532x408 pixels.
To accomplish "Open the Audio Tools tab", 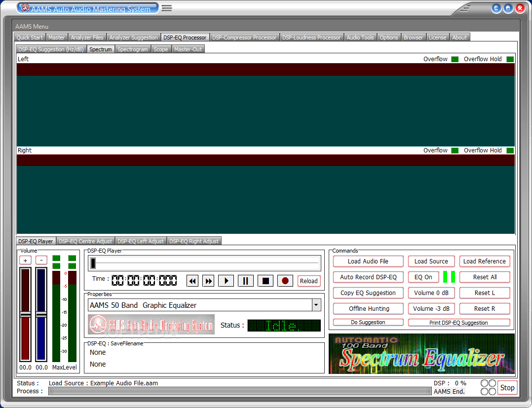I will coord(360,37).
